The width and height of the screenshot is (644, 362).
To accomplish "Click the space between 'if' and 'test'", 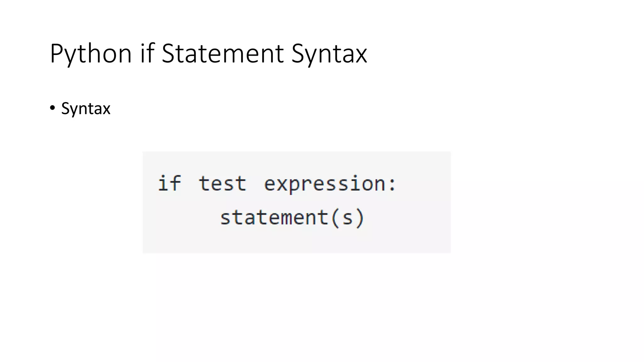I will pos(190,184).
